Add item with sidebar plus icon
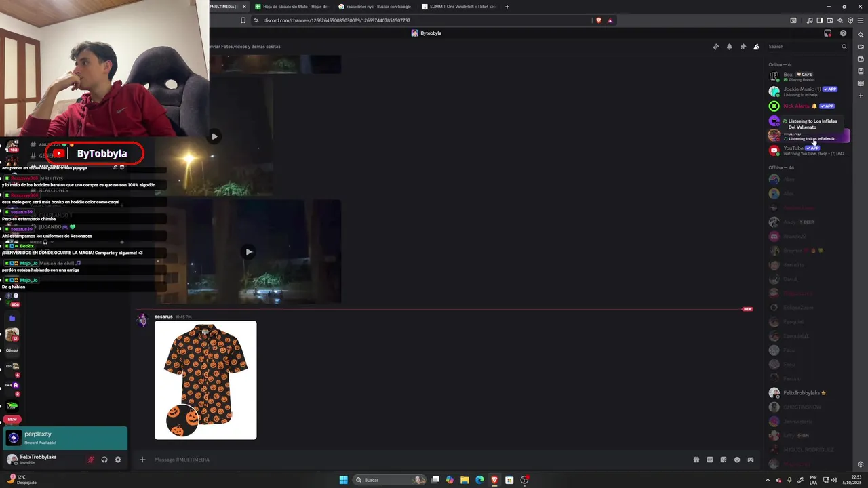The width and height of the screenshot is (868, 488). [861, 96]
